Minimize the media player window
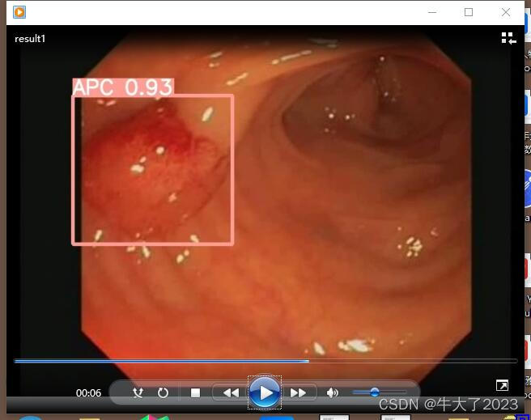The width and height of the screenshot is (531, 420). point(432,12)
